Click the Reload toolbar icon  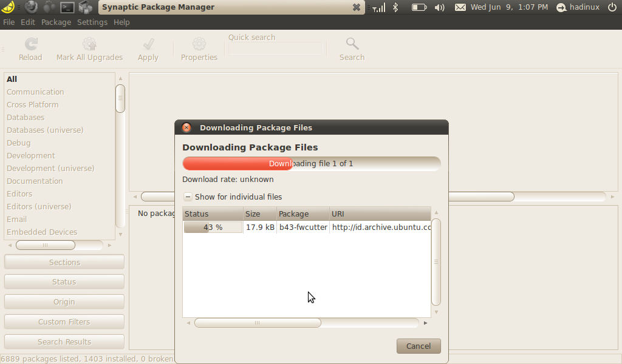click(30, 44)
